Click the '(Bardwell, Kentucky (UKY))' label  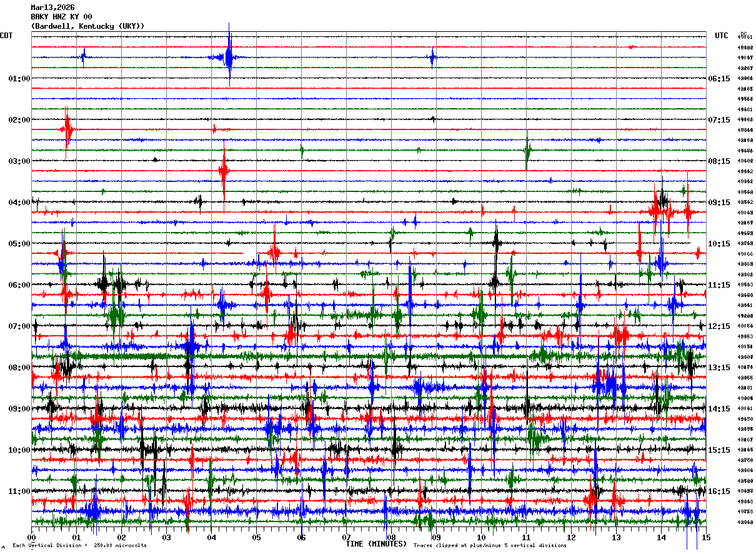click(x=87, y=26)
